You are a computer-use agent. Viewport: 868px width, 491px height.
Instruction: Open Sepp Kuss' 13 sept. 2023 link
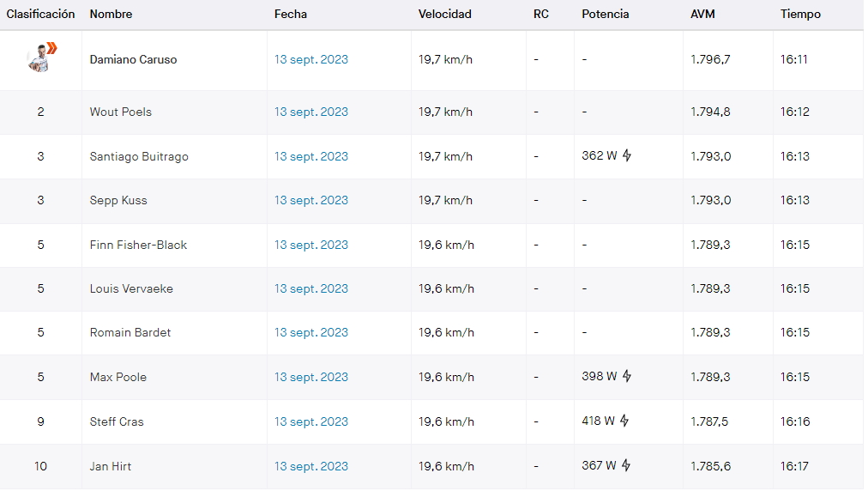click(x=311, y=201)
